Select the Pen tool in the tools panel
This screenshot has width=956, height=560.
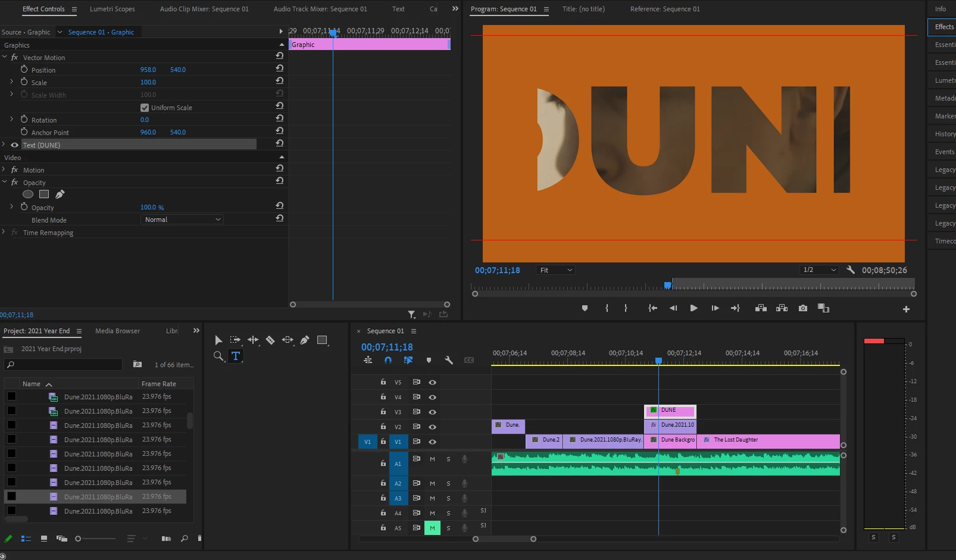(x=305, y=340)
